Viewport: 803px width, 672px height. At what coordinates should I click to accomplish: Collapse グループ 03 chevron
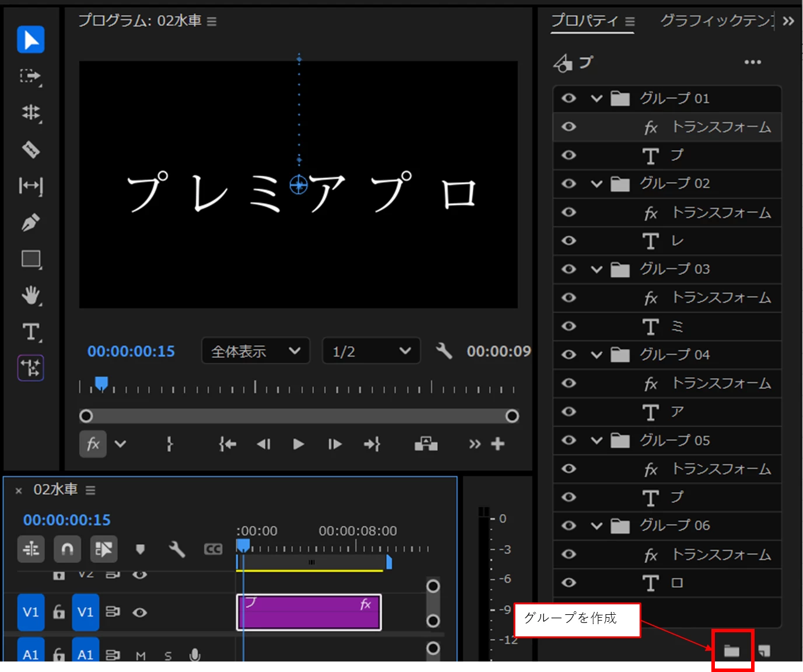pyautogui.click(x=596, y=269)
